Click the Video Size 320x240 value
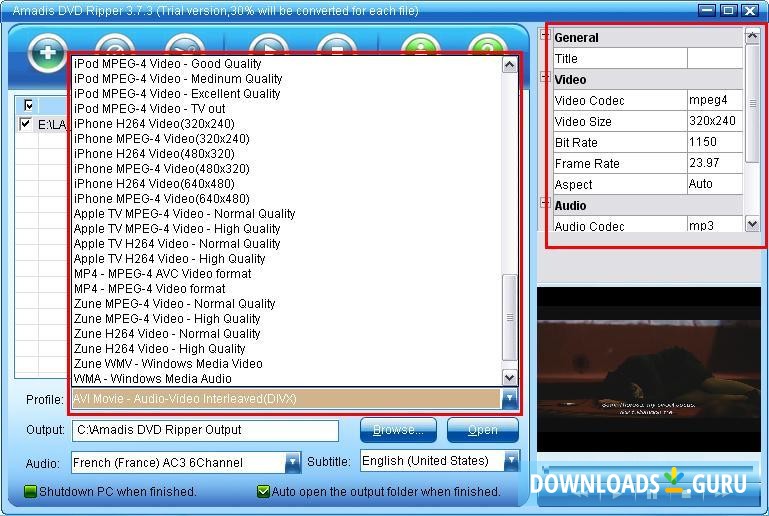The width and height of the screenshot is (769, 516). point(715,121)
